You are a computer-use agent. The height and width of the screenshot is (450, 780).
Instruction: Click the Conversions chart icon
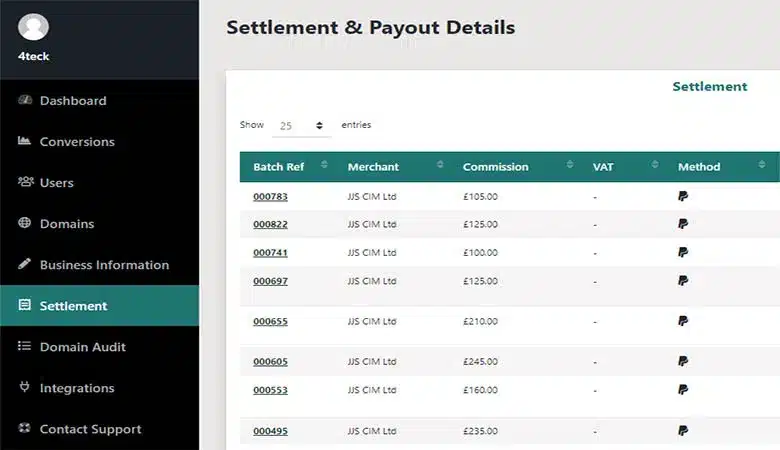tap(25, 141)
